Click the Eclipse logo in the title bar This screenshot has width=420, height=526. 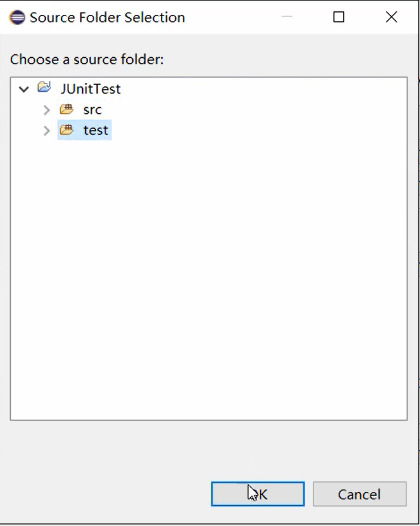(x=17, y=17)
